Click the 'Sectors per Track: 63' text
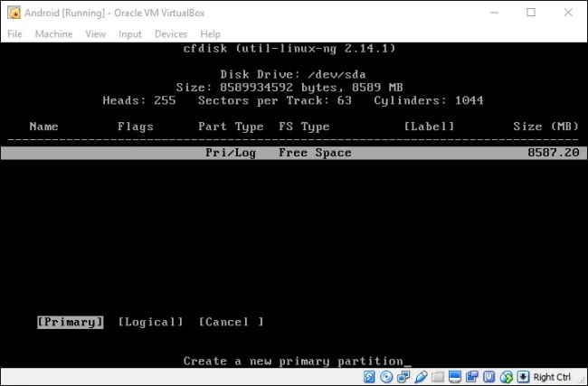Viewport: 588px width, 386px height. click(275, 100)
